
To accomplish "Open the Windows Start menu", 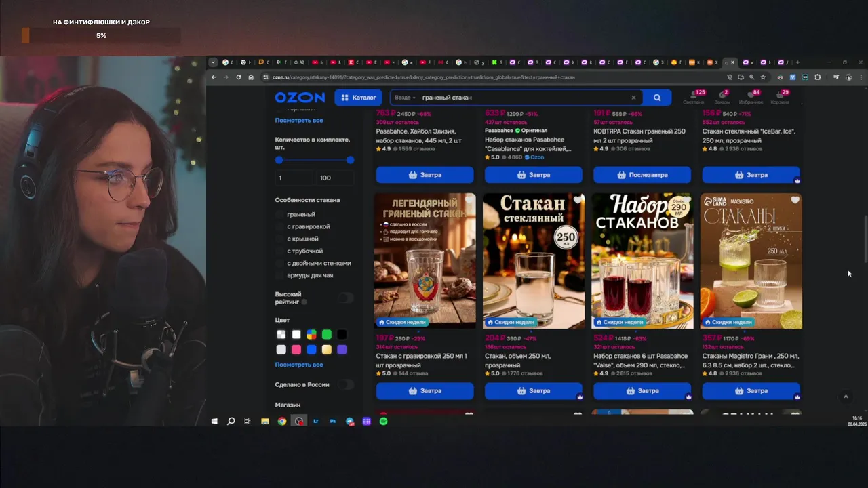I will pyautogui.click(x=214, y=421).
